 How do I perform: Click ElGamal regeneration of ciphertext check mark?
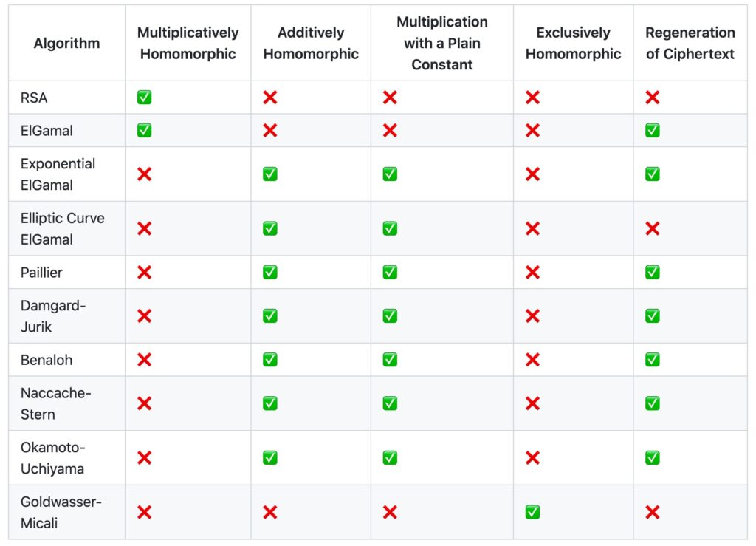[x=653, y=130]
